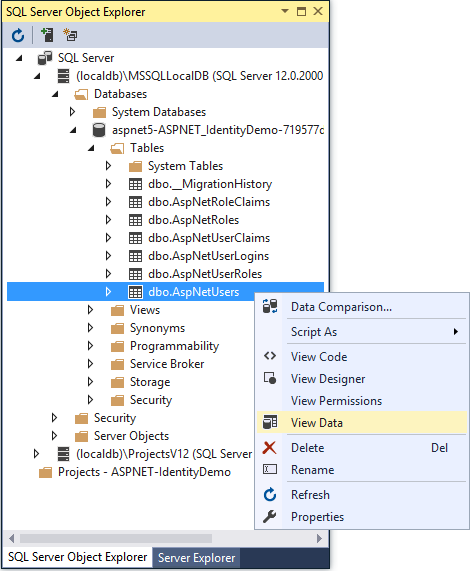471x571 pixels.
Task: Switch to the Server Explorer tab
Action: tap(196, 558)
